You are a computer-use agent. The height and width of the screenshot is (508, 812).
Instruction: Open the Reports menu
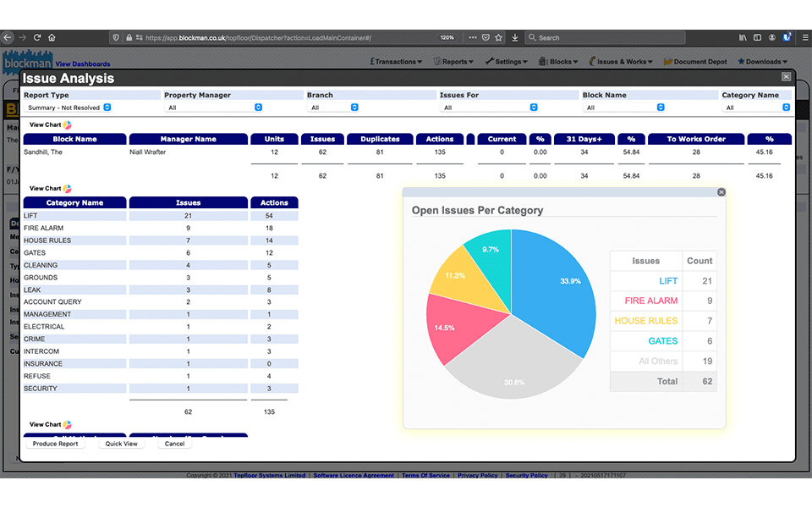click(456, 62)
